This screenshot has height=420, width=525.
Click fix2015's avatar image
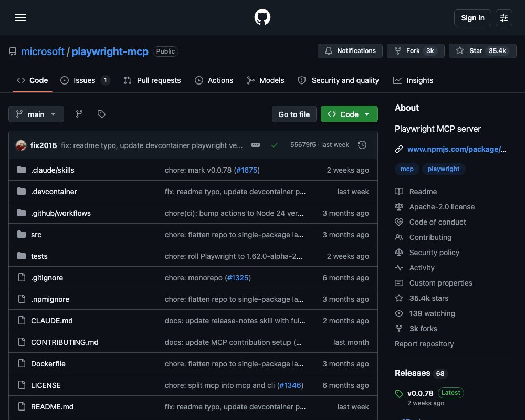click(x=21, y=145)
